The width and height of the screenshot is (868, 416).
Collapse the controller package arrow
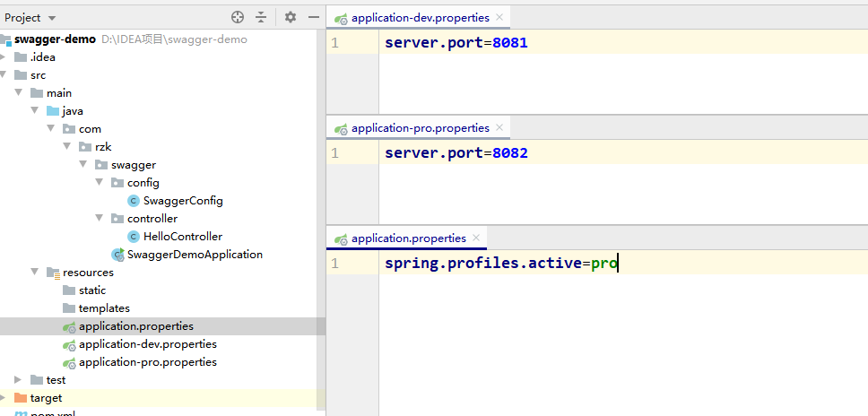coord(99,218)
